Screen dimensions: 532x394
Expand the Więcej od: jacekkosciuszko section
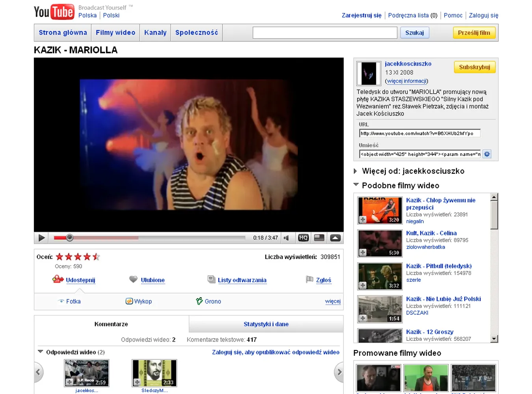point(355,171)
